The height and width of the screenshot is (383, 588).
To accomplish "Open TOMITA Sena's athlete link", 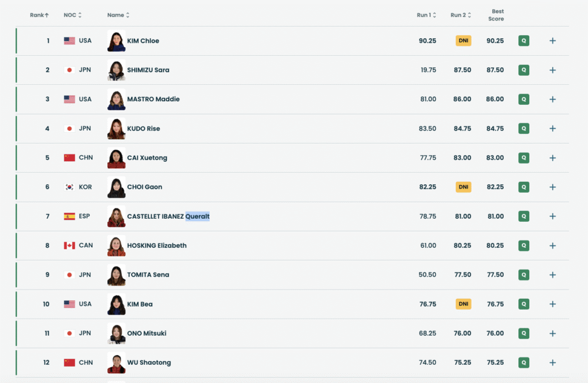I will (148, 275).
